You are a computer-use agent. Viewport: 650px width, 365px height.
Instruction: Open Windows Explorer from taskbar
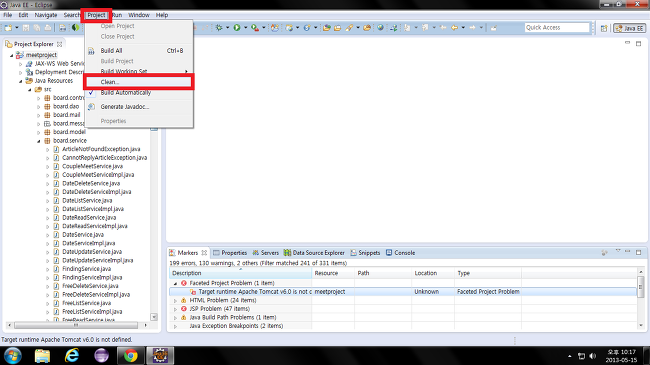(x=42, y=355)
